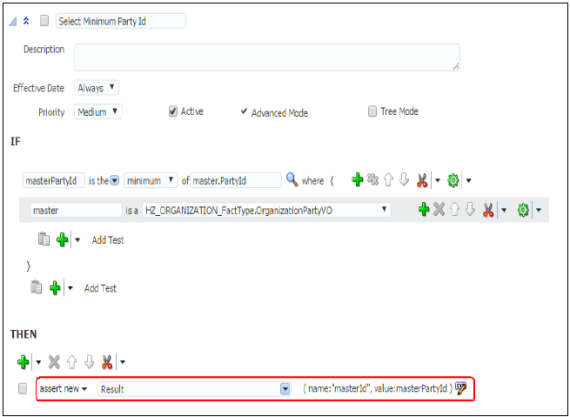
Task: Open add-test options arrow below closing brace
Action: (70, 288)
